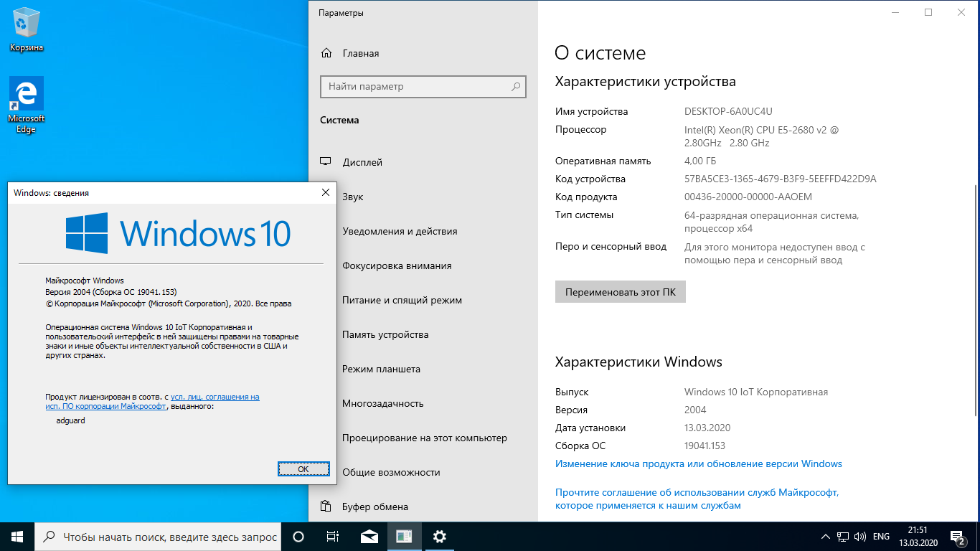Launch Microsoft Edge from the desktop shortcut
This screenshot has height=551, width=980.
[x=27, y=105]
